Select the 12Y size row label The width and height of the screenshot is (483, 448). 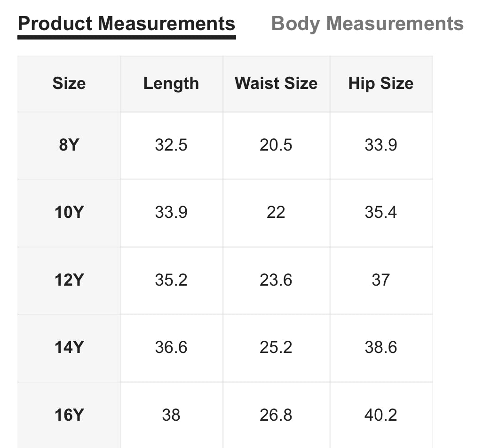click(x=68, y=280)
